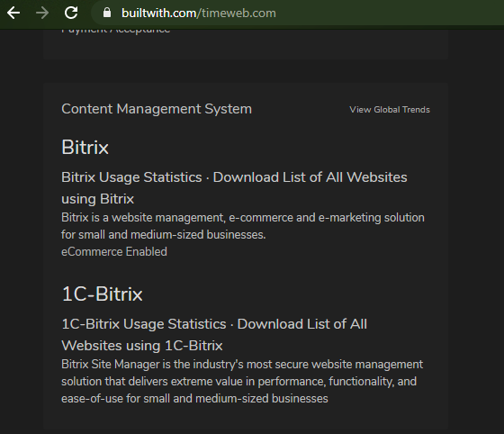Click the partially hidden Payment Acceptance text

(x=116, y=31)
